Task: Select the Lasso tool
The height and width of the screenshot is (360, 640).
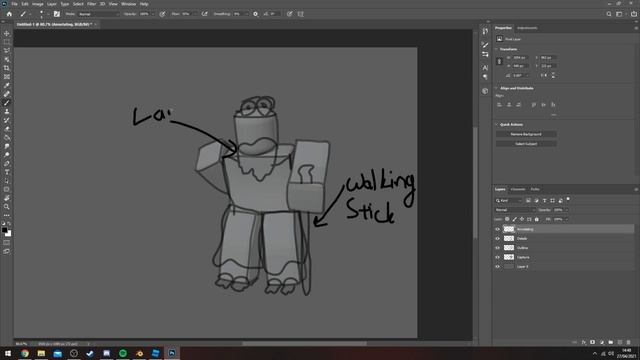Action: click(x=7, y=51)
